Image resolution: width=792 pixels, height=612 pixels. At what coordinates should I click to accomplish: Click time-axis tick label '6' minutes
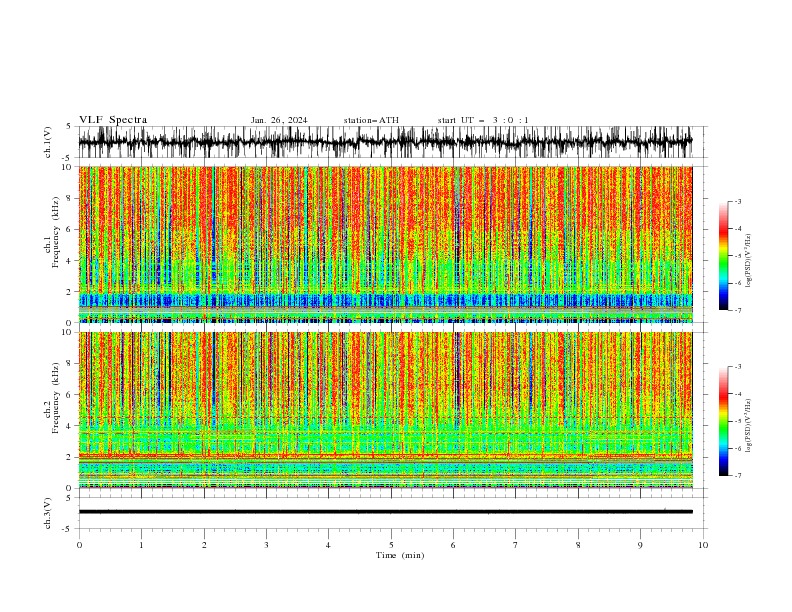(453, 545)
